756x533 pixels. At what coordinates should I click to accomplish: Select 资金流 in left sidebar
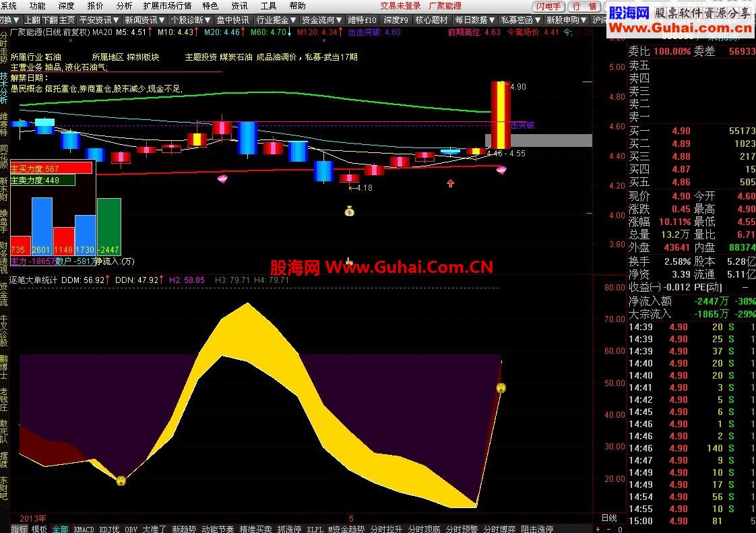(x=4, y=294)
